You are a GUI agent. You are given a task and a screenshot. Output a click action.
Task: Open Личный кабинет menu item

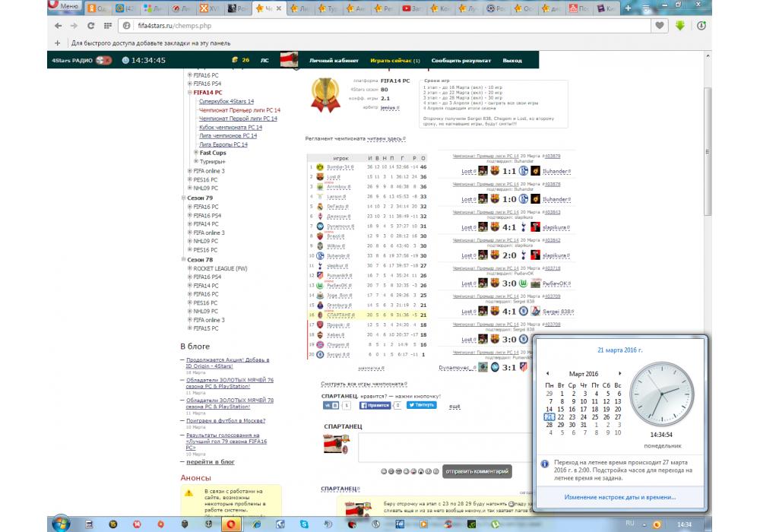click(334, 60)
